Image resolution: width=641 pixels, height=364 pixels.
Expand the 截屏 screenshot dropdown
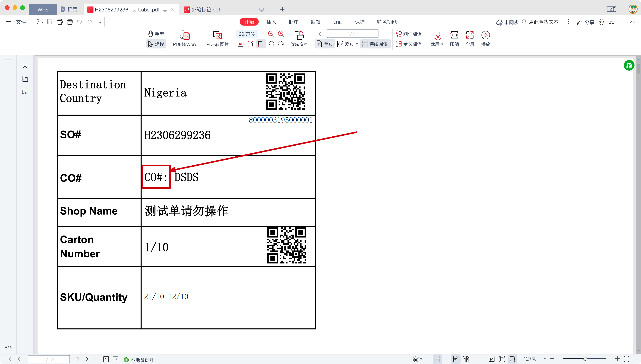(x=442, y=44)
